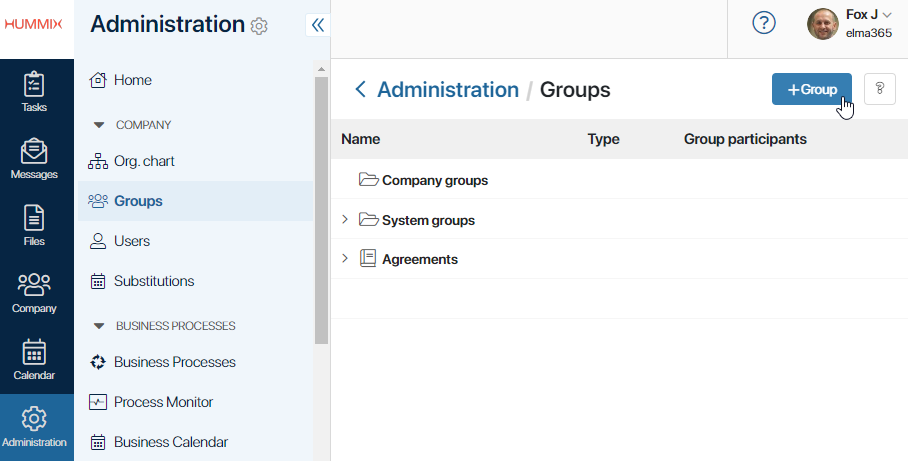Expand the Agreements row
Image resolution: width=908 pixels, height=461 pixels.
[345, 258]
